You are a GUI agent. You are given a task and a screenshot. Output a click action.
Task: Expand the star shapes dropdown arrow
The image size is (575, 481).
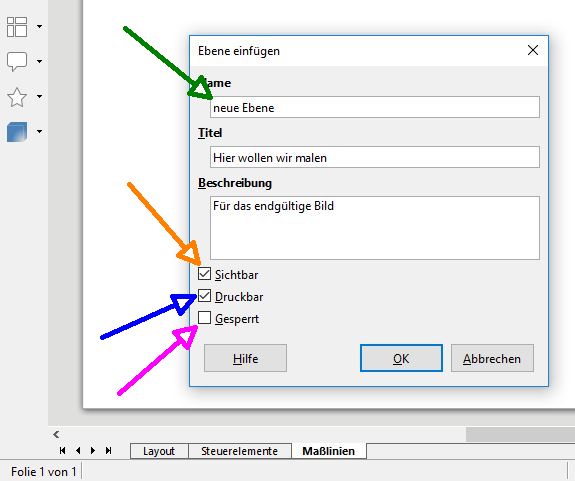39,96
